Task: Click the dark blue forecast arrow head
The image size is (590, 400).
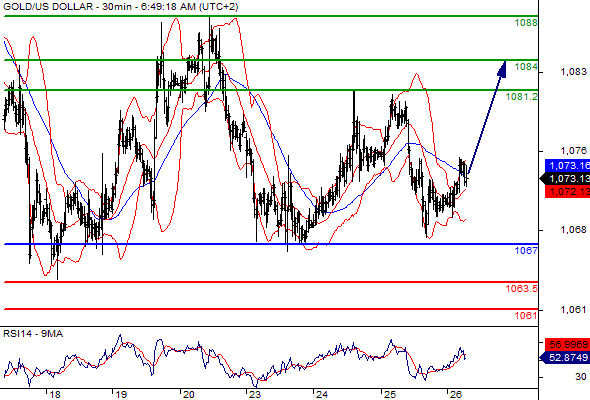Action: [502, 69]
